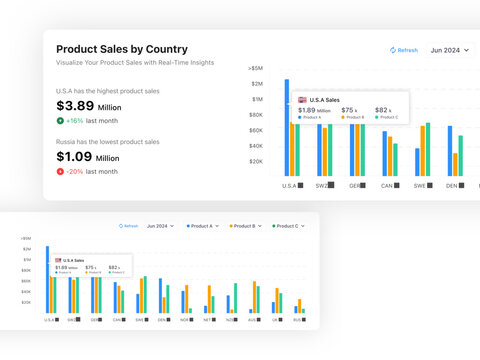
Task: Click the NOR axis label in bottom chart
Action: [187, 320]
